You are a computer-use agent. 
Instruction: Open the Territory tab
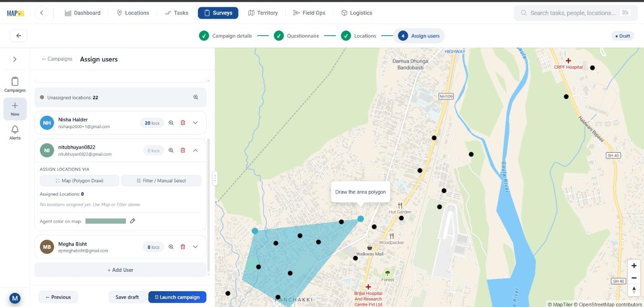pos(263,13)
